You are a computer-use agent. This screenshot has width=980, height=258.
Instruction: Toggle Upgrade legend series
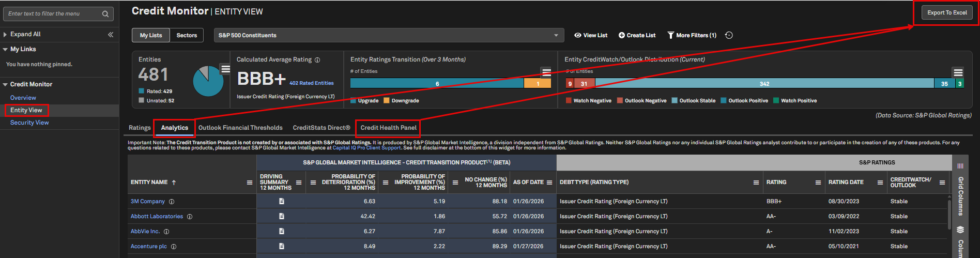[x=364, y=101]
